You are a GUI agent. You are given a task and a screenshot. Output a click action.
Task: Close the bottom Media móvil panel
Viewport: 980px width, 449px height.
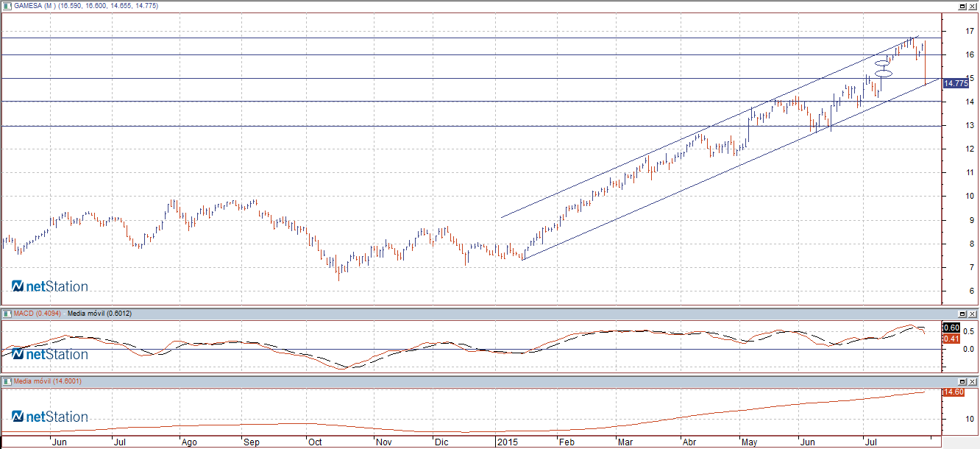coord(973,381)
